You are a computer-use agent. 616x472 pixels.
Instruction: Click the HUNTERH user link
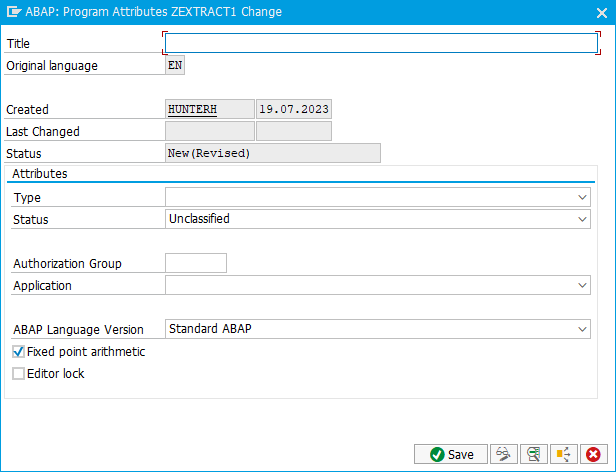click(x=192, y=109)
